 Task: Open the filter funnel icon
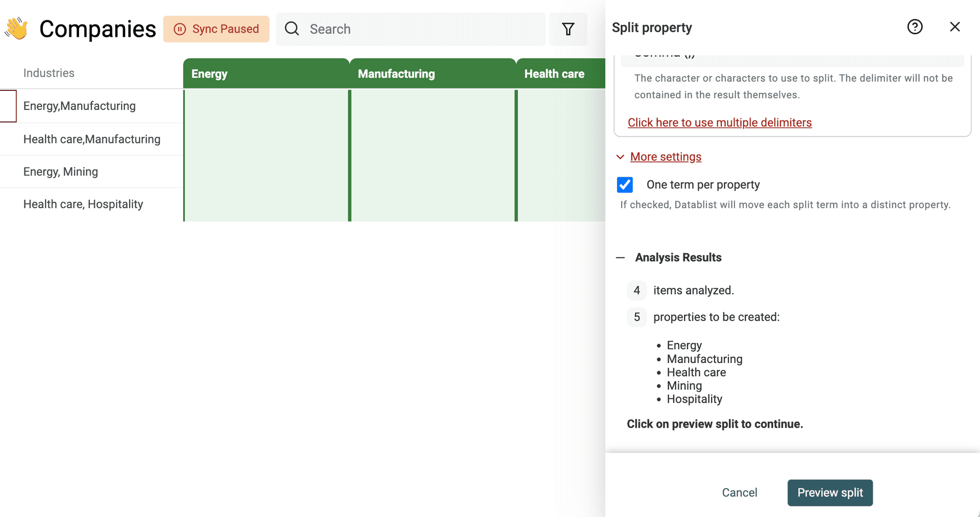point(568,29)
